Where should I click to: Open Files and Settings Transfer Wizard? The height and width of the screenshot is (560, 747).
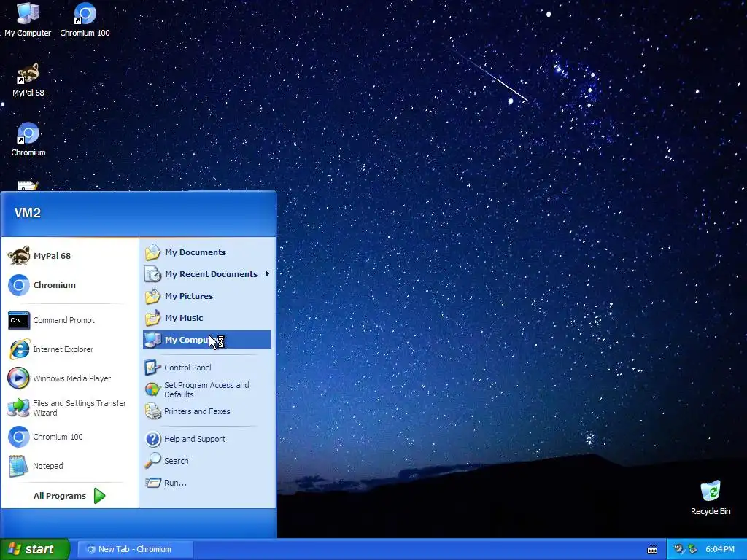pos(69,408)
